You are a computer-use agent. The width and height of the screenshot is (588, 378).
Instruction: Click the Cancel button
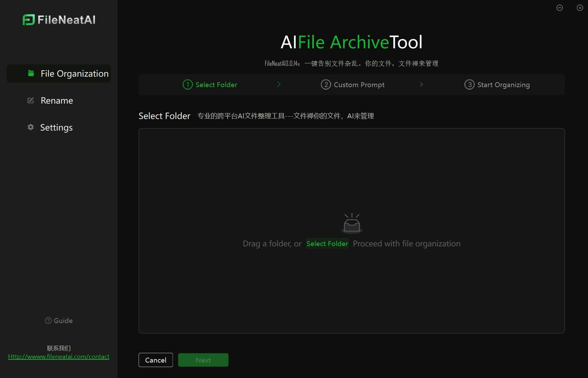click(x=156, y=360)
